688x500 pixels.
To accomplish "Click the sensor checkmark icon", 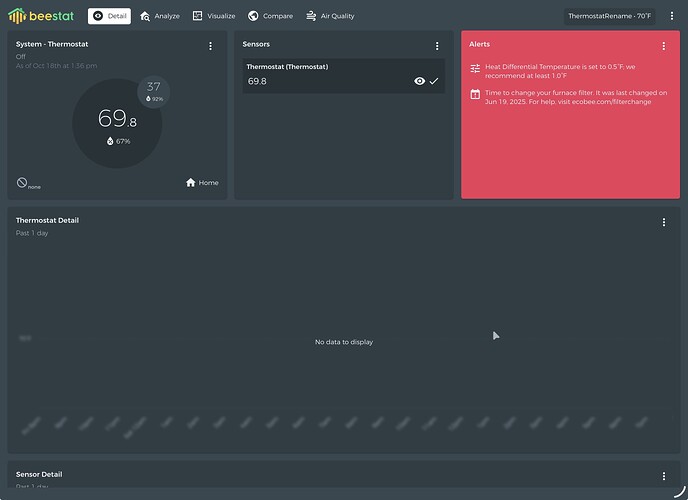I will pyautogui.click(x=434, y=81).
